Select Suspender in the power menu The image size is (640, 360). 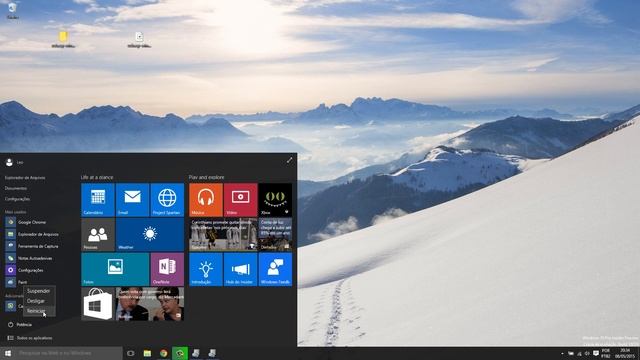coord(38,291)
